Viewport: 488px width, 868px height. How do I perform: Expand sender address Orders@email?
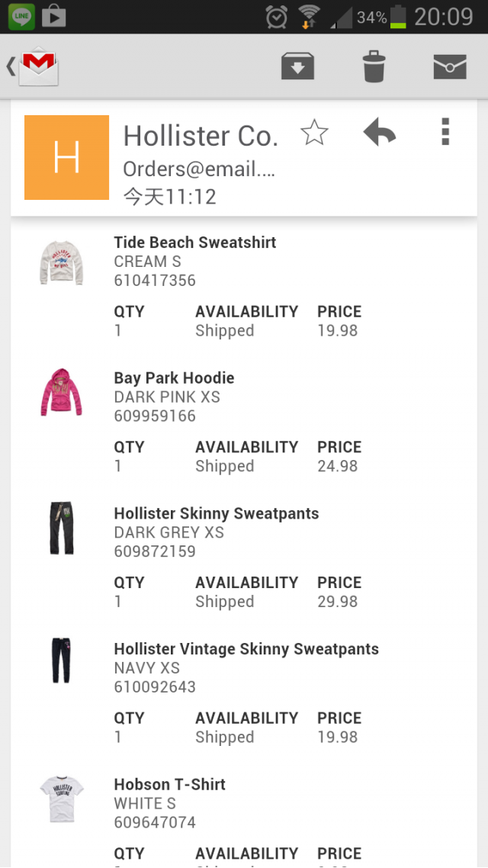(x=198, y=169)
